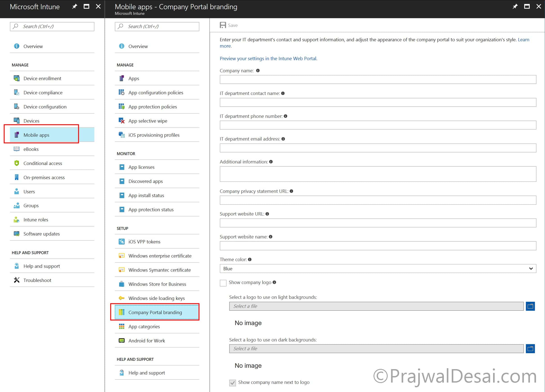
Task: Open App protection policies
Action: click(157, 107)
